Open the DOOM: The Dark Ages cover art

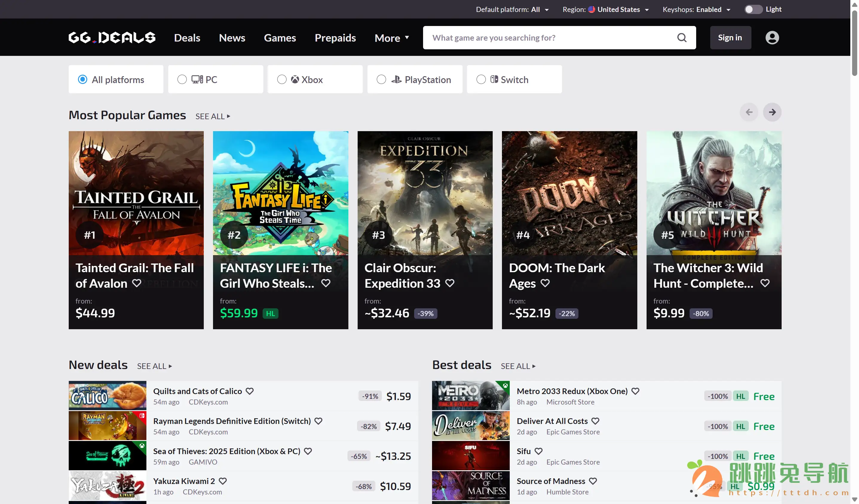[x=569, y=193]
